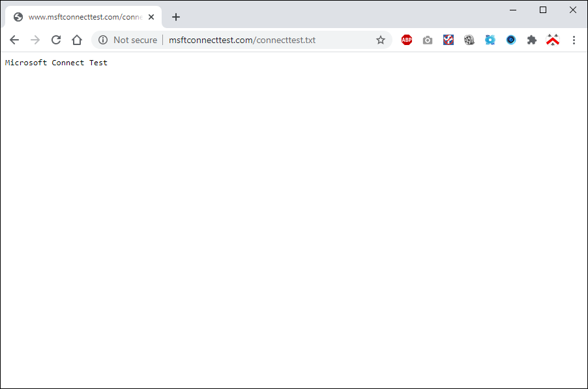Open a new tab with the plus button

[x=175, y=17]
